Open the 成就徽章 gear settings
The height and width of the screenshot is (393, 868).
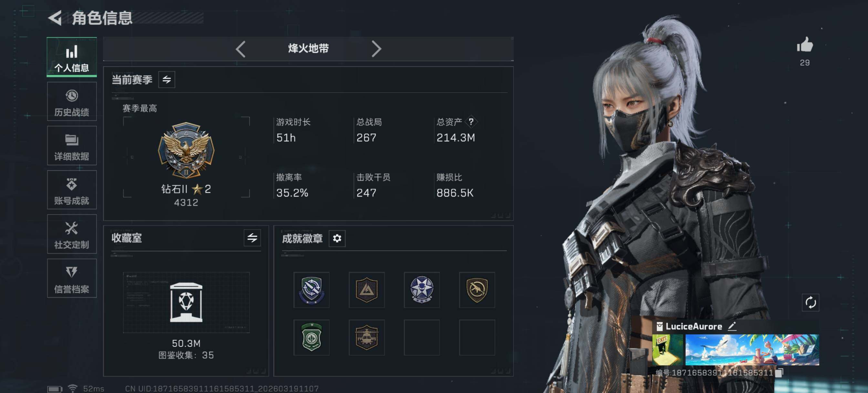[x=337, y=239]
